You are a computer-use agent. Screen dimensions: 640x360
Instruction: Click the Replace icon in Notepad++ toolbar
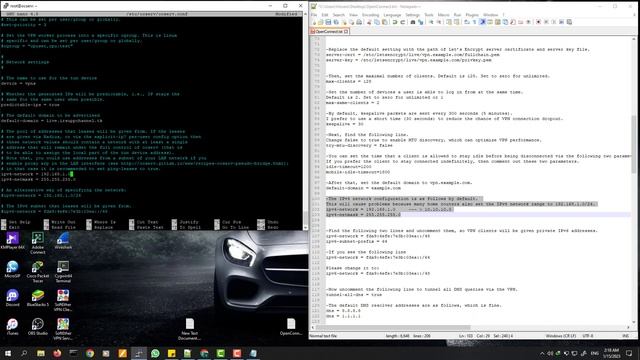click(x=420, y=22)
